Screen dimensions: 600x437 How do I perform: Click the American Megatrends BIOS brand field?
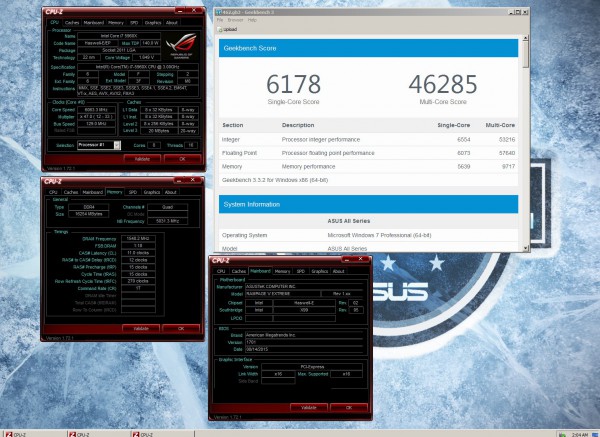tap(304, 335)
